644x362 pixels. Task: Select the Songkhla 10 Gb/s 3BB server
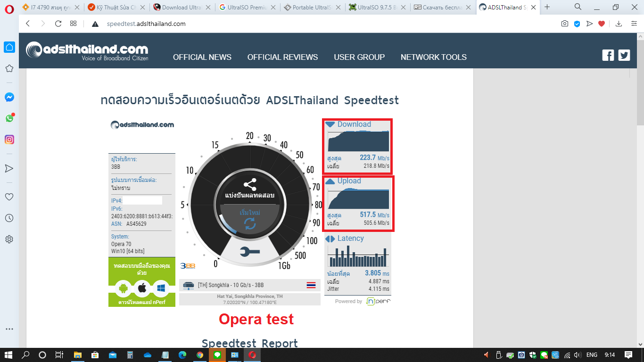click(x=249, y=285)
